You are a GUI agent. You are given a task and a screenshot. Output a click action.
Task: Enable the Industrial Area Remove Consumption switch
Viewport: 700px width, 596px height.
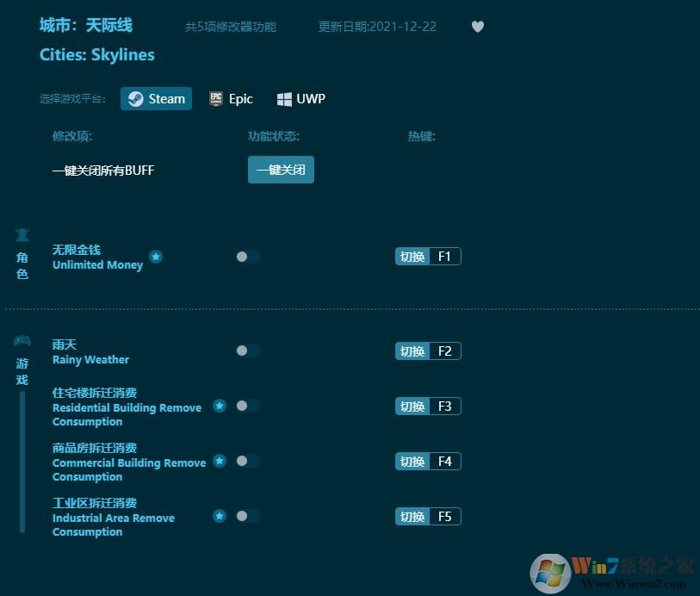point(249,516)
